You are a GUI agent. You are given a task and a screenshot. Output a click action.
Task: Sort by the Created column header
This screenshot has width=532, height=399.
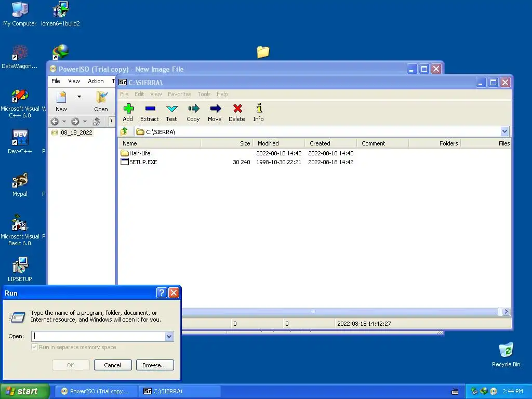(x=331, y=143)
